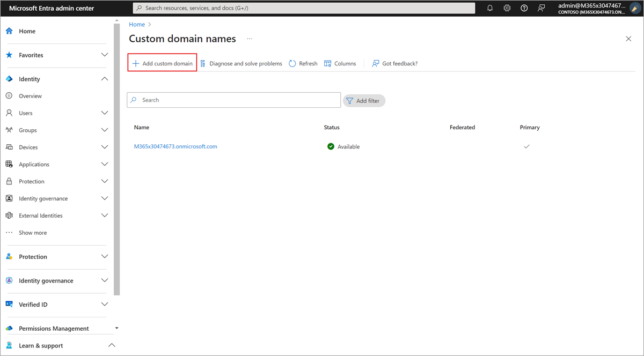Screen dimensions: 644x356
Task: Click the sidebar vertical scrollbar
Action: point(116,158)
